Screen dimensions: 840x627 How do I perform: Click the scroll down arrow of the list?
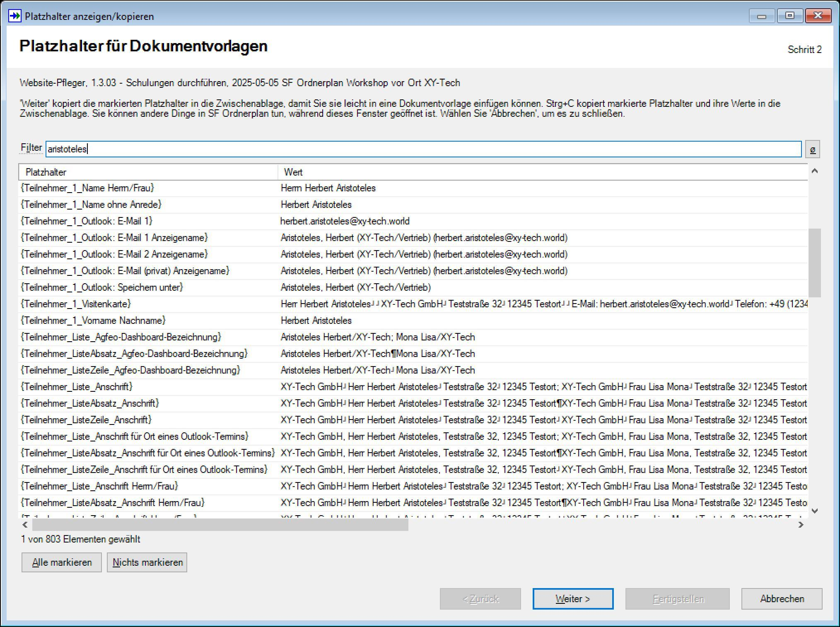[814, 511]
